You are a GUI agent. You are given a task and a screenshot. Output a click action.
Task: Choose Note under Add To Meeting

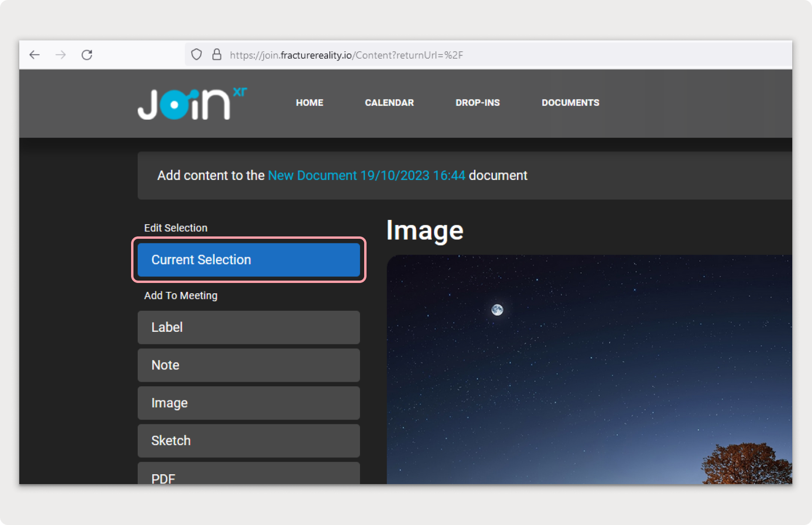(x=249, y=365)
